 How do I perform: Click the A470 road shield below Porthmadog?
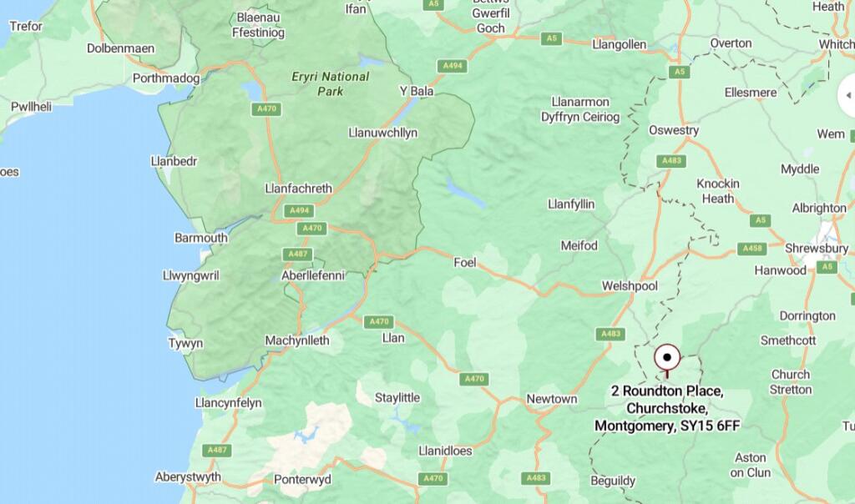(x=266, y=109)
